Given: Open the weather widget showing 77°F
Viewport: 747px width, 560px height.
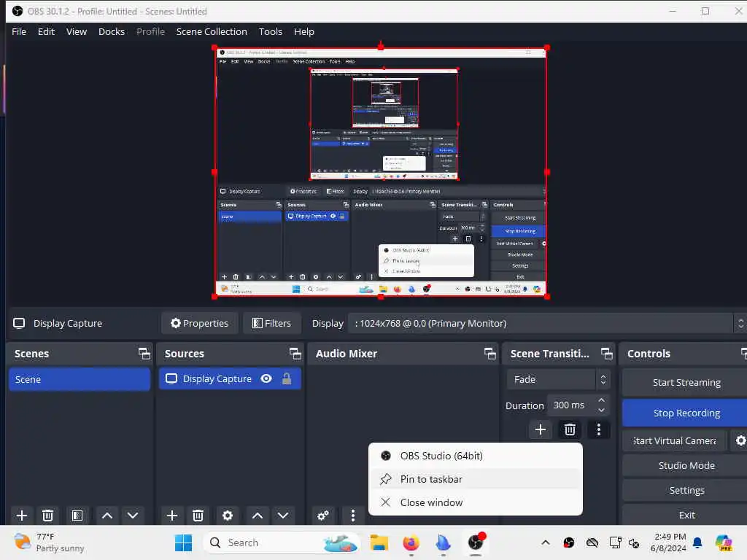Looking at the screenshot, I should (x=50, y=542).
